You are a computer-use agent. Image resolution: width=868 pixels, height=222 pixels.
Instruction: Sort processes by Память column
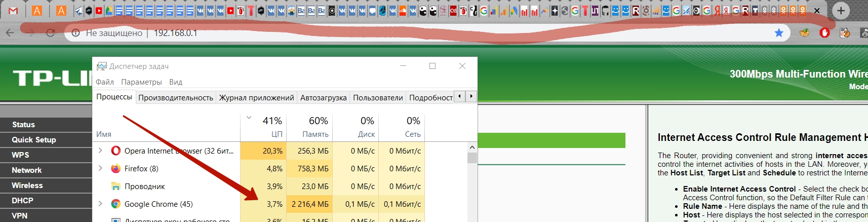click(x=309, y=127)
